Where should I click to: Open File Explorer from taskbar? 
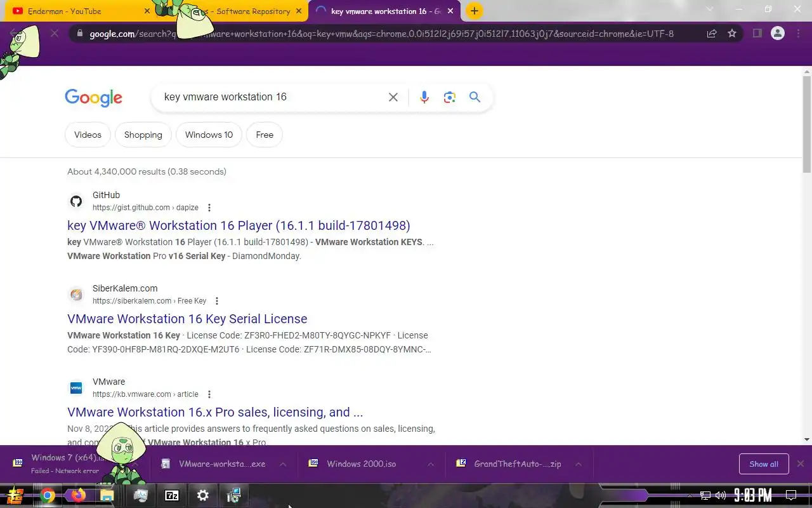[x=107, y=495]
